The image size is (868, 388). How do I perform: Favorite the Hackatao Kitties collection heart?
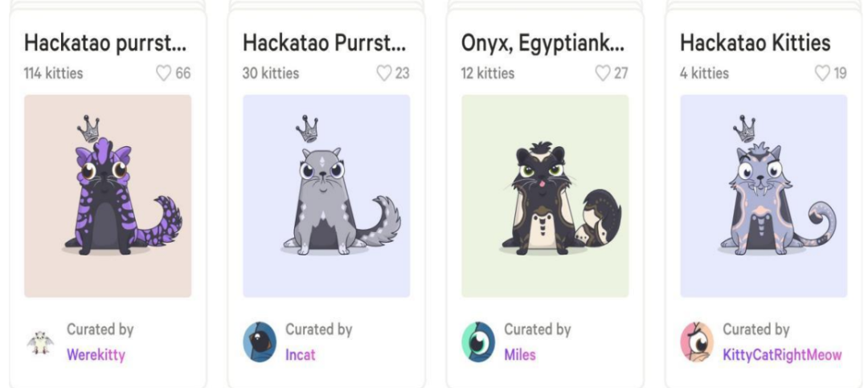pyautogui.click(x=822, y=73)
